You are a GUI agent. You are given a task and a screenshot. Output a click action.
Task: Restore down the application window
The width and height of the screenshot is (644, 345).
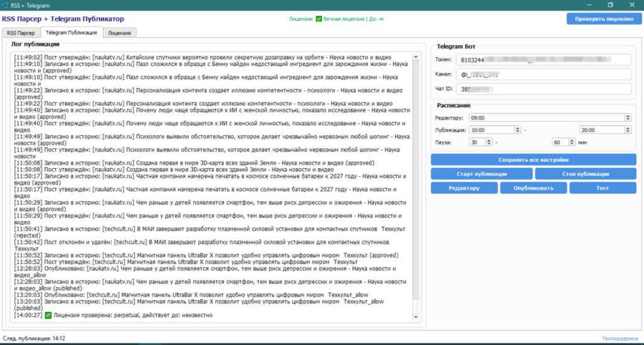609,5
